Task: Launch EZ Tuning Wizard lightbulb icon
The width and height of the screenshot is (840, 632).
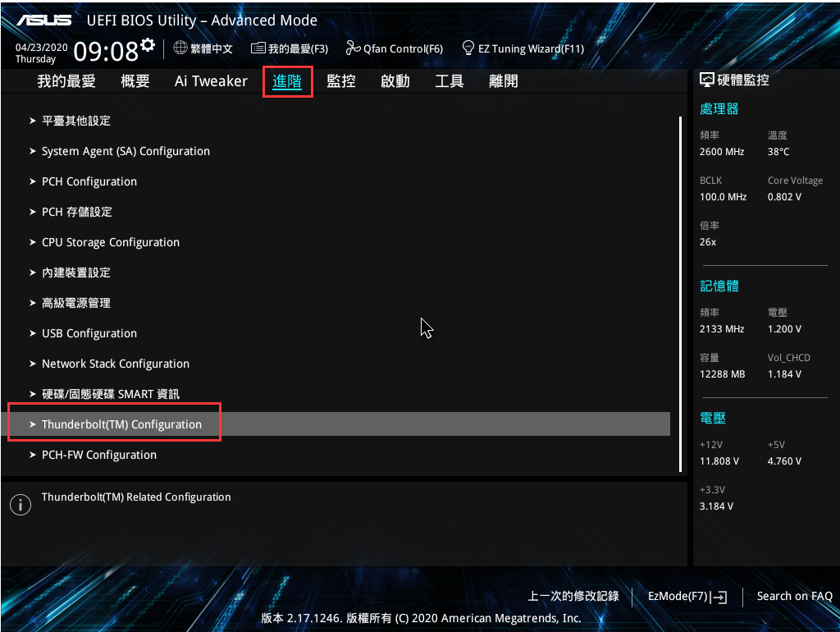Action: (468, 48)
